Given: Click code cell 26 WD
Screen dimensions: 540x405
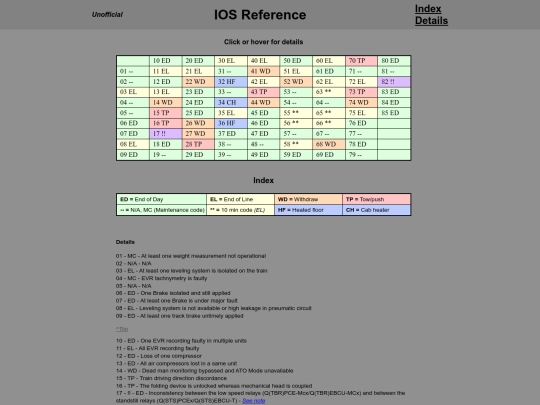Looking at the screenshot, I should pos(198,123).
